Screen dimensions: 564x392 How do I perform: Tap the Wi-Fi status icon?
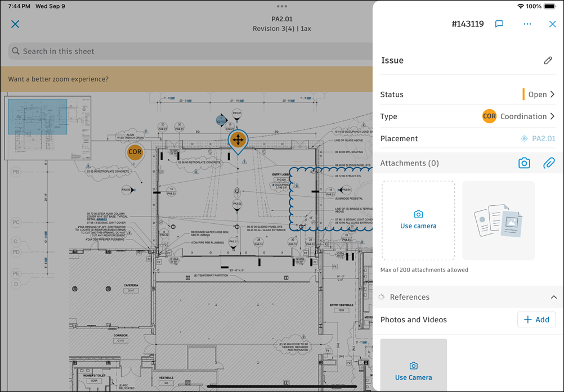point(521,6)
